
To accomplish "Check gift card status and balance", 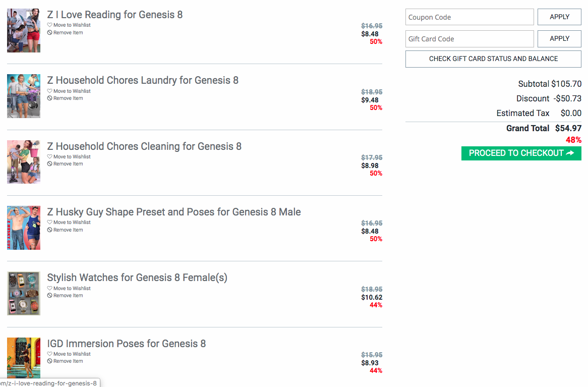I will pyautogui.click(x=493, y=59).
